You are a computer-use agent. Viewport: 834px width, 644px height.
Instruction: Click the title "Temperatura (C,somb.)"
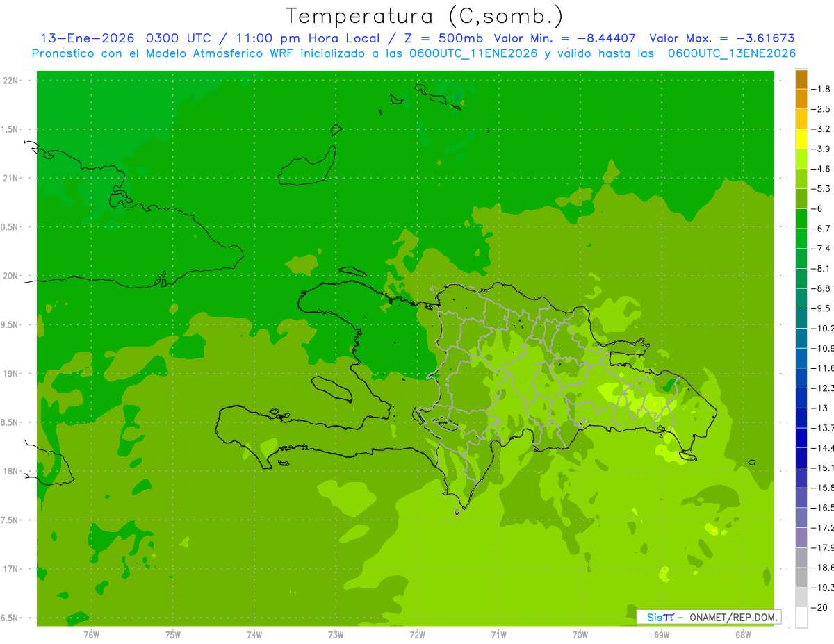pyautogui.click(x=425, y=17)
